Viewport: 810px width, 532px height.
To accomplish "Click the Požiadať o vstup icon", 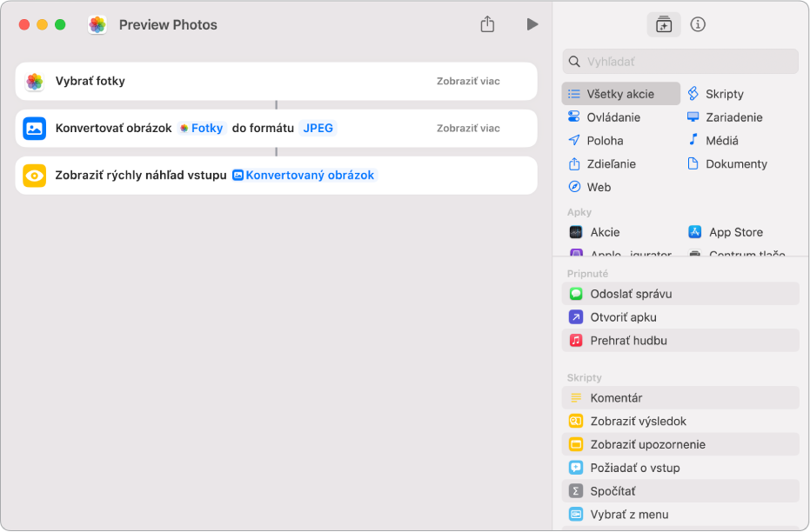I will point(575,468).
